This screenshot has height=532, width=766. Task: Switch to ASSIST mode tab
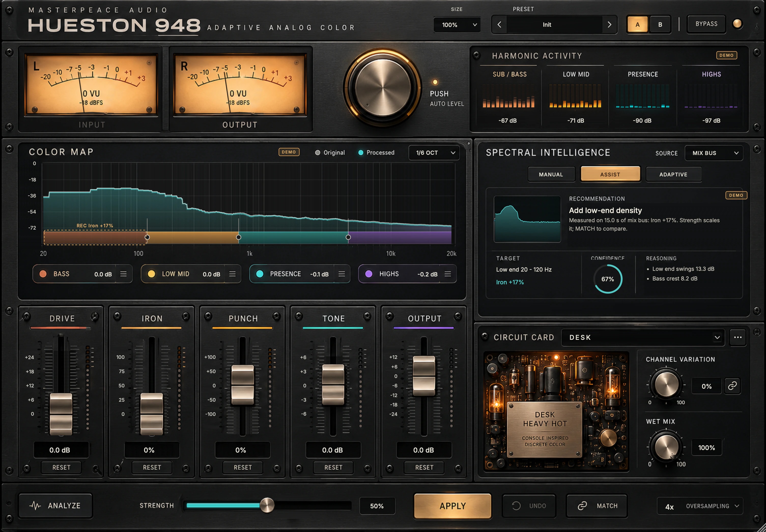coord(610,174)
